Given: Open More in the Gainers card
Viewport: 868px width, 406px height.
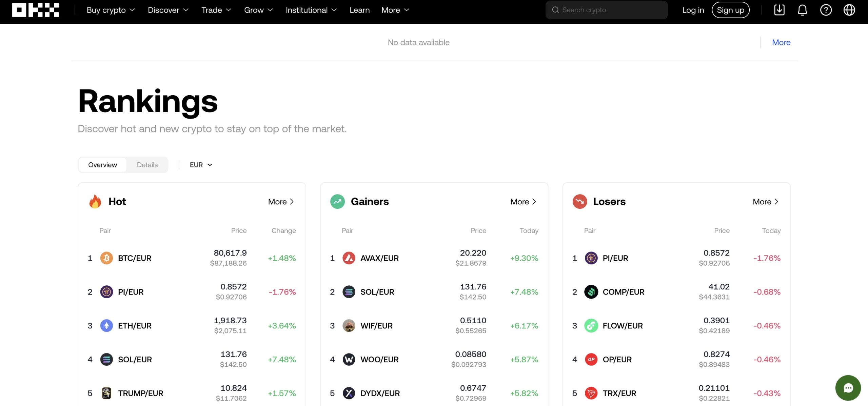Looking at the screenshot, I should point(523,202).
